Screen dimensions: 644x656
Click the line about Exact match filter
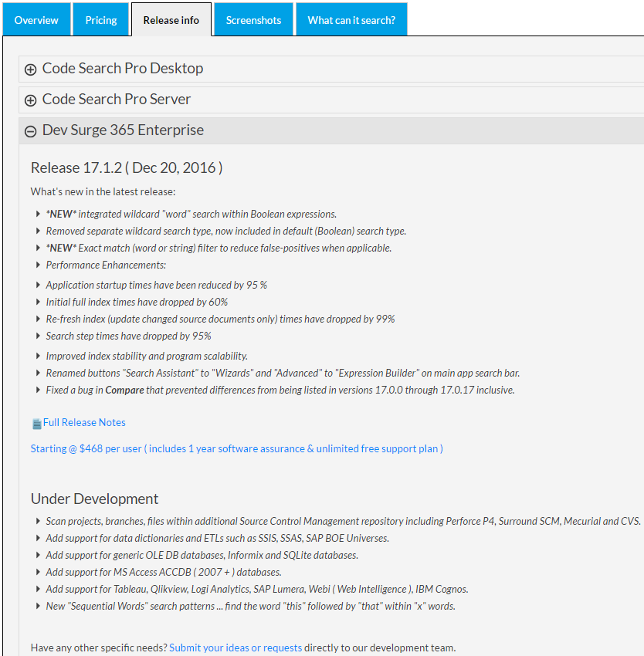(219, 248)
